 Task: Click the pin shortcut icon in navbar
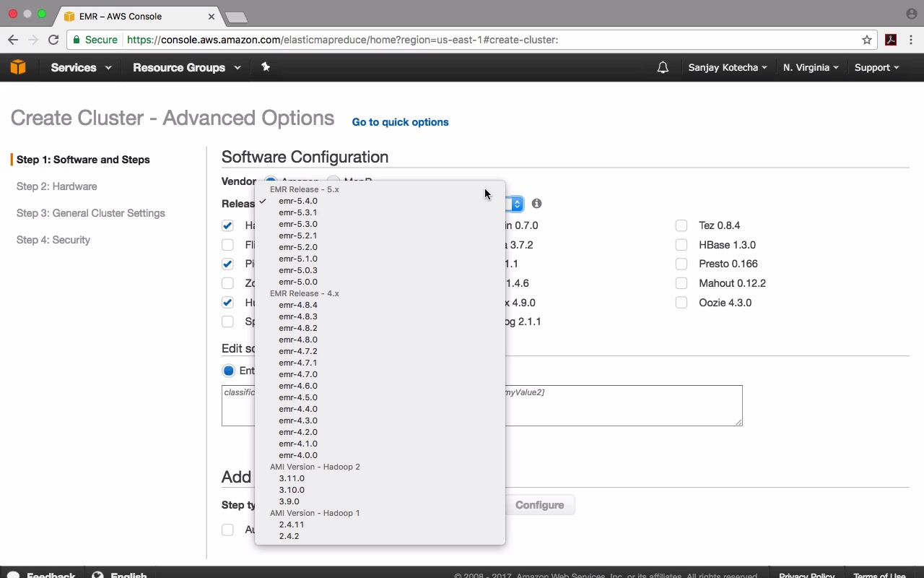[266, 67]
